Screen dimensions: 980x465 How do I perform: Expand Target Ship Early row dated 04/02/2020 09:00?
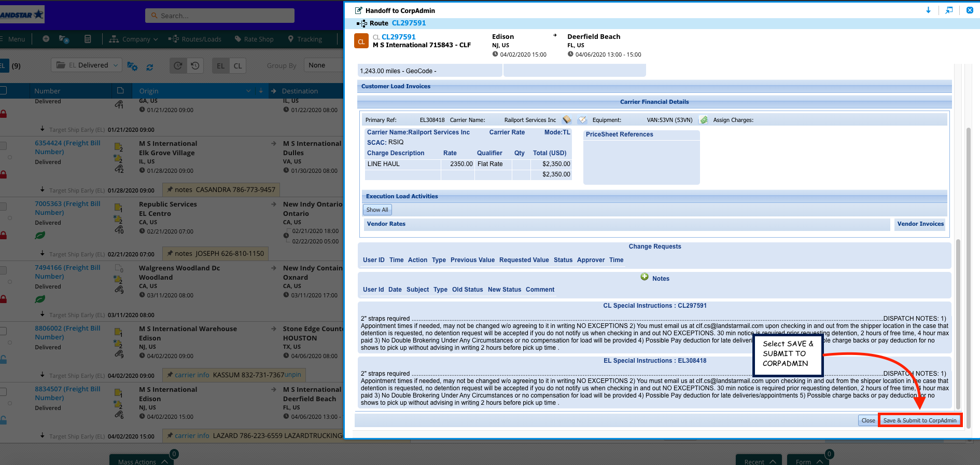pos(43,375)
